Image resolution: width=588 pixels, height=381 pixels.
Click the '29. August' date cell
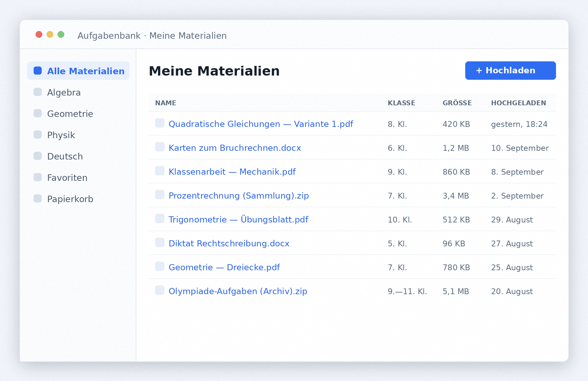512,220
